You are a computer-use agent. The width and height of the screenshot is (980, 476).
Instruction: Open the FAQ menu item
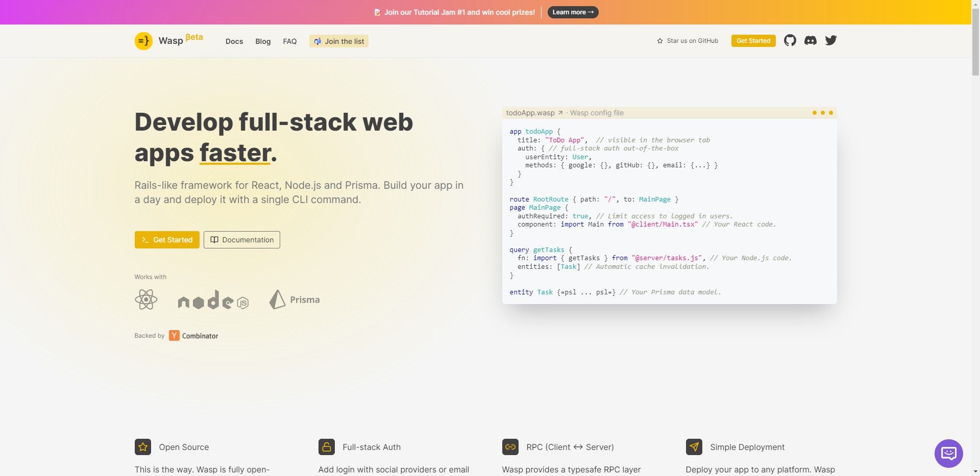pos(290,41)
